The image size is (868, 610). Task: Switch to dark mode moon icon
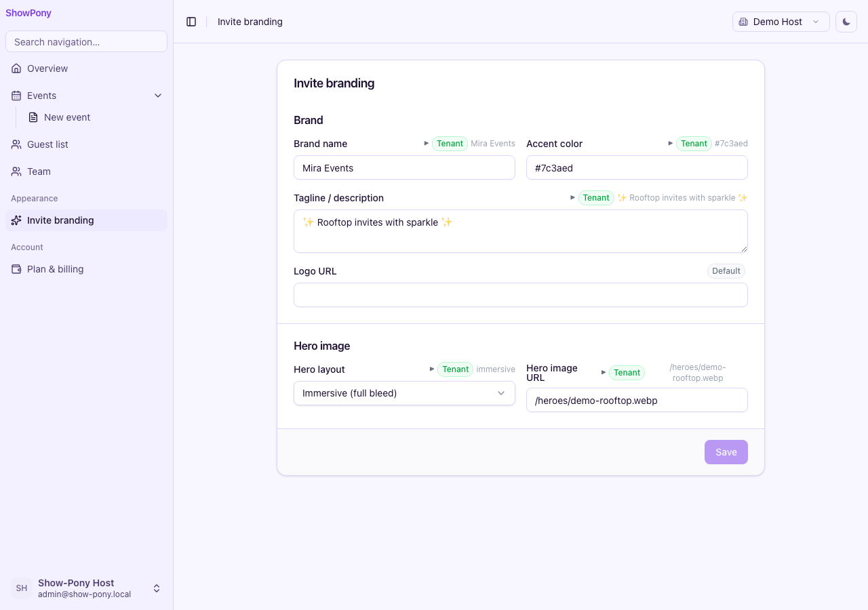[x=846, y=22]
